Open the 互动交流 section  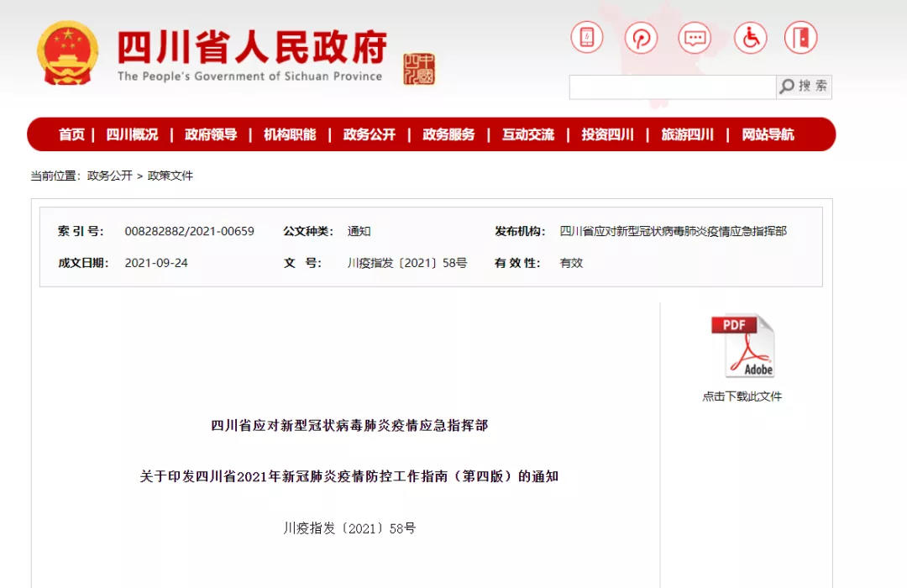tap(527, 134)
